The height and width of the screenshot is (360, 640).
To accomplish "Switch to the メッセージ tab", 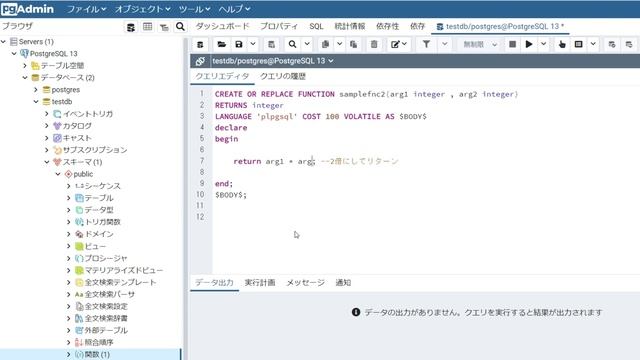I will tap(305, 282).
